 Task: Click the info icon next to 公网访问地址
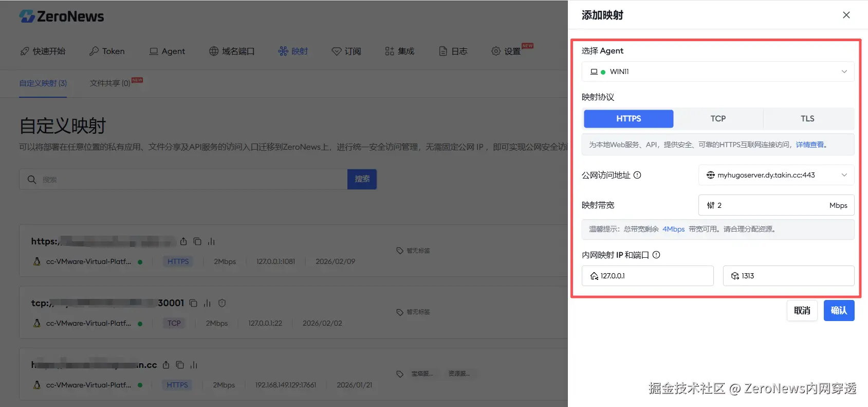click(x=637, y=175)
